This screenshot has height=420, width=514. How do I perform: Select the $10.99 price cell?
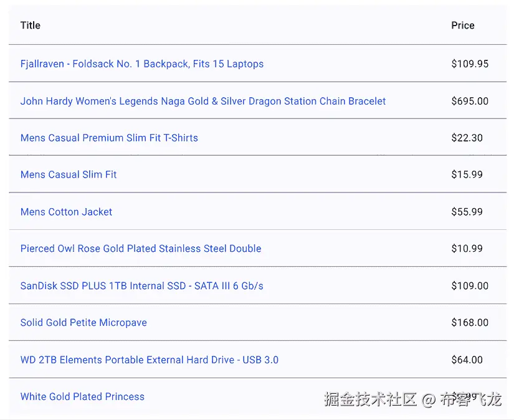tap(467, 249)
